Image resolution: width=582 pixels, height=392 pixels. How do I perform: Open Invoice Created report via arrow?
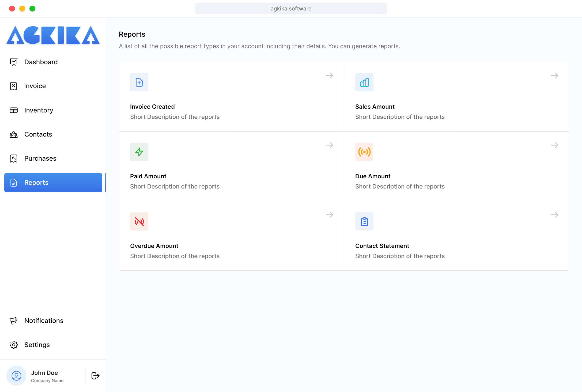[x=329, y=76]
